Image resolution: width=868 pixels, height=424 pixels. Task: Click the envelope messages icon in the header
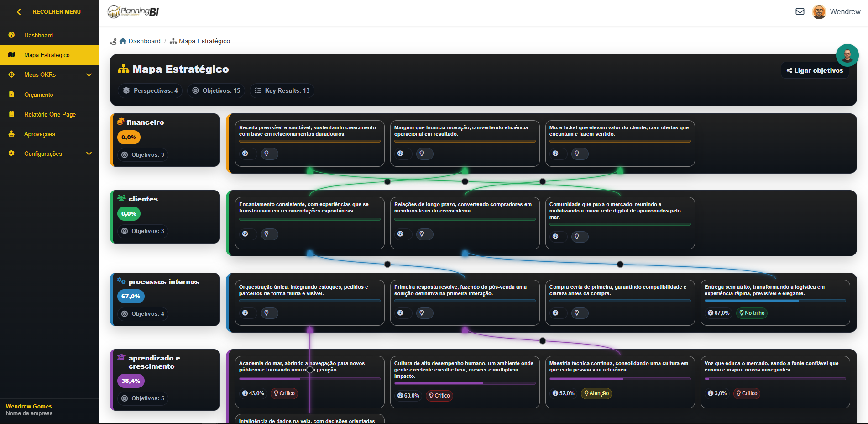click(x=800, y=11)
